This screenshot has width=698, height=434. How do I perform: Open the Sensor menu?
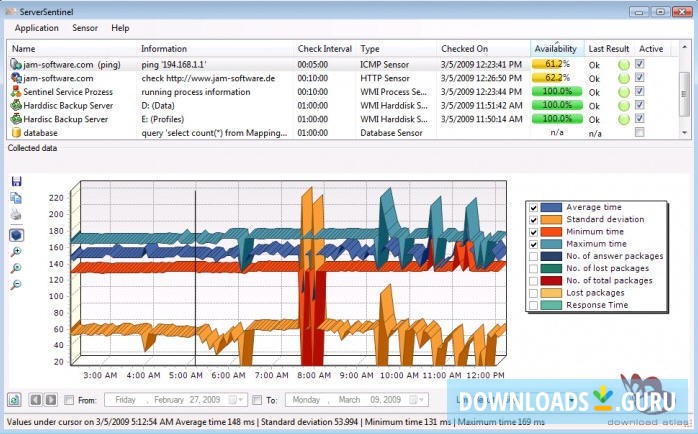pyautogui.click(x=85, y=28)
